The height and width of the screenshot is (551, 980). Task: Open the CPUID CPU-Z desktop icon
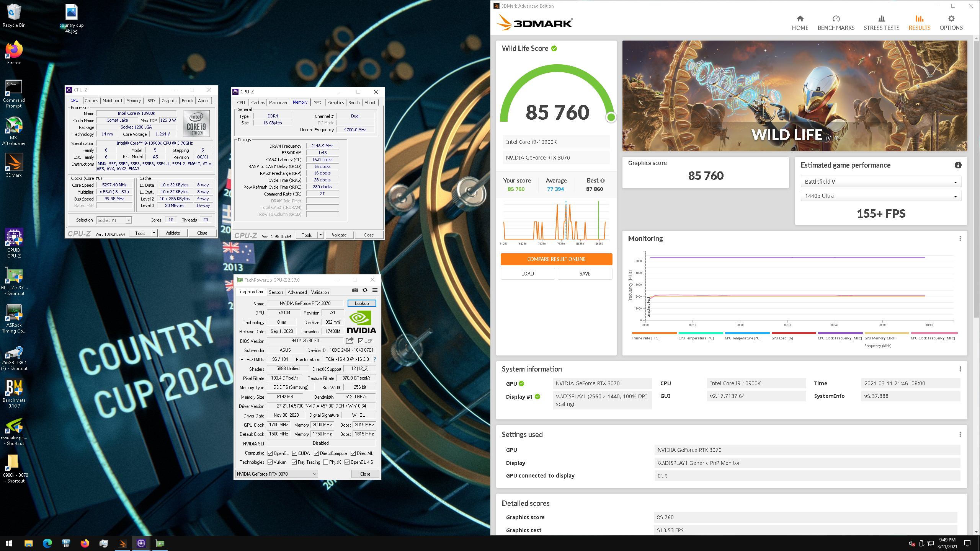[14, 243]
